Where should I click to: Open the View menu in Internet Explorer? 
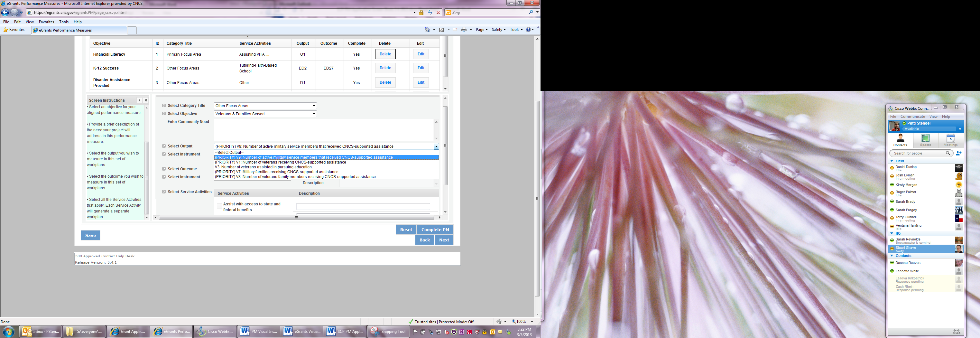[30, 22]
